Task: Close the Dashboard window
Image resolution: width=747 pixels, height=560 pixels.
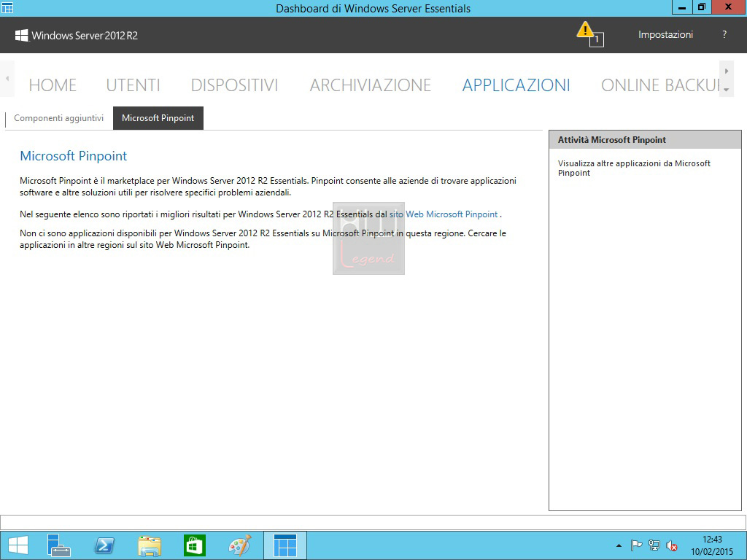Action: 729,7
